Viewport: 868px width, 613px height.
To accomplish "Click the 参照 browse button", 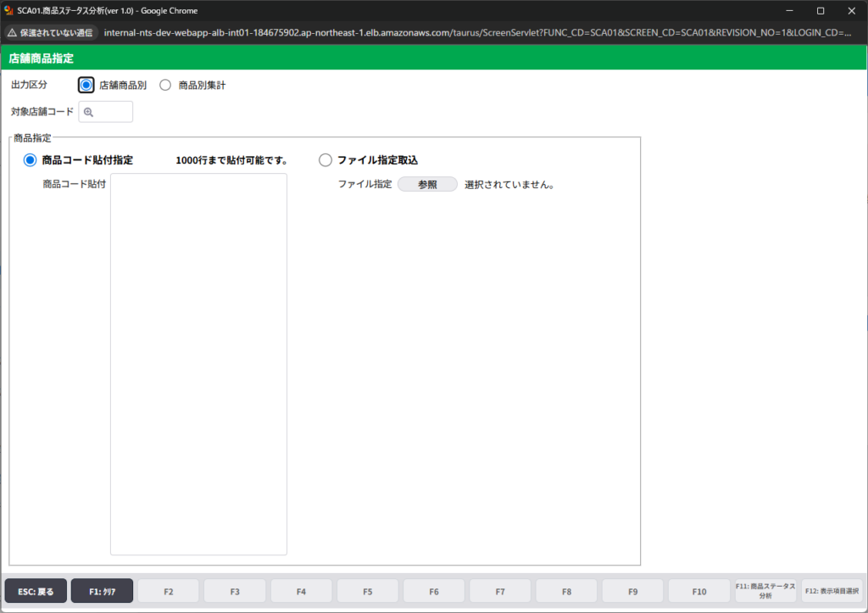I will tap(427, 184).
